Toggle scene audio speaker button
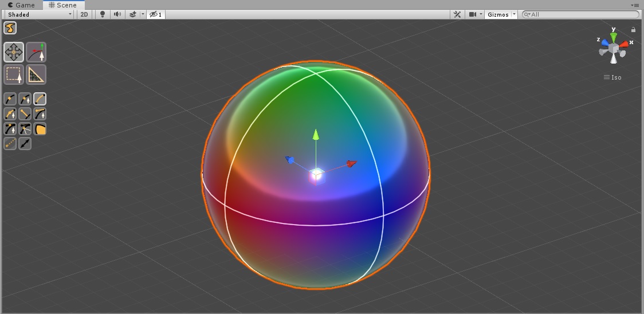644x314 pixels. click(x=117, y=14)
